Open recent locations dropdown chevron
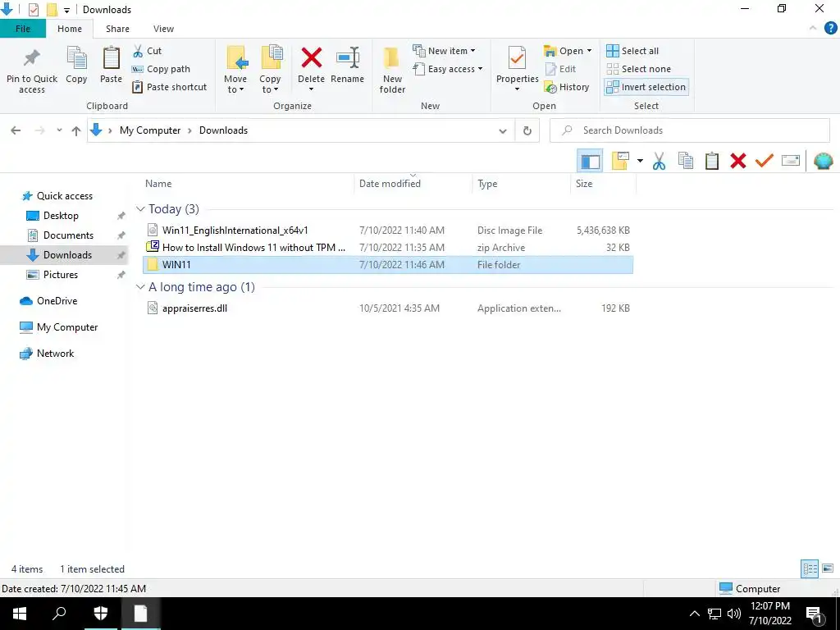The width and height of the screenshot is (840, 630). (x=59, y=130)
